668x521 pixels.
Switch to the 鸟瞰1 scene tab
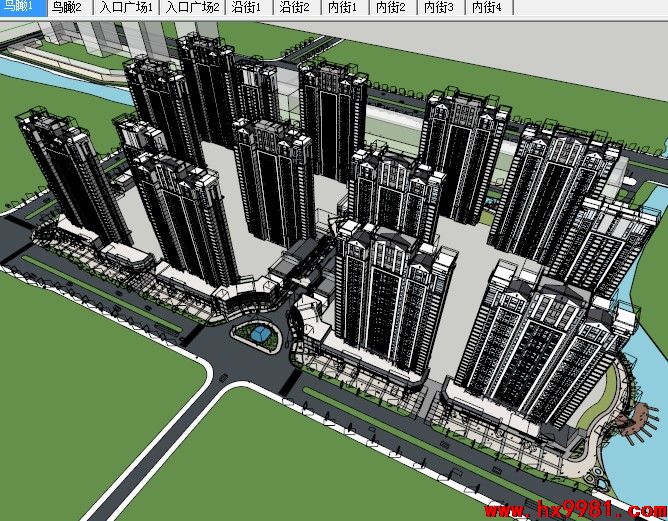coord(23,7)
